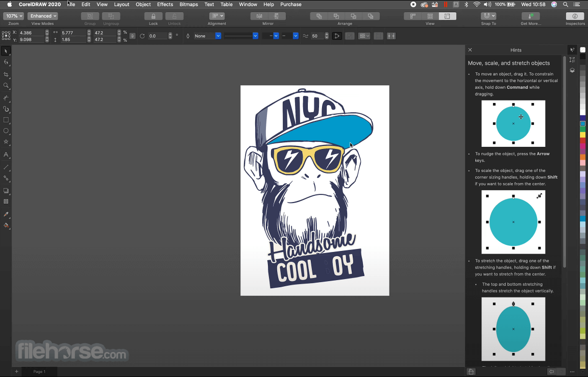Image resolution: width=588 pixels, height=377 pixels.
Task: Select the Text tool
Action: 6,155
